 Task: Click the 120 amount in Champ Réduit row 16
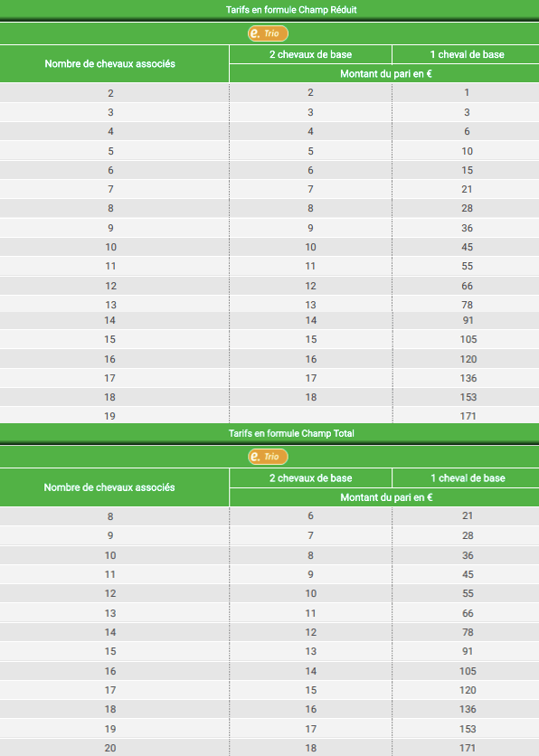pos(468,359)
